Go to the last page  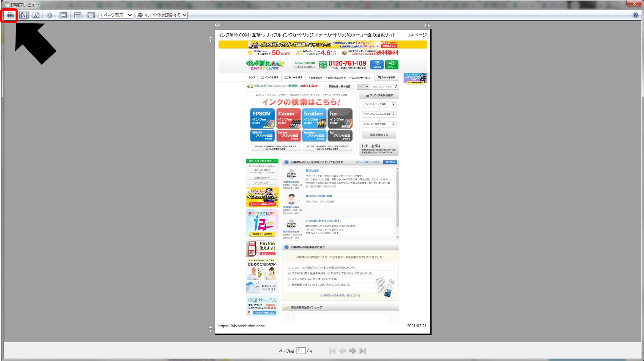point(363,351)
